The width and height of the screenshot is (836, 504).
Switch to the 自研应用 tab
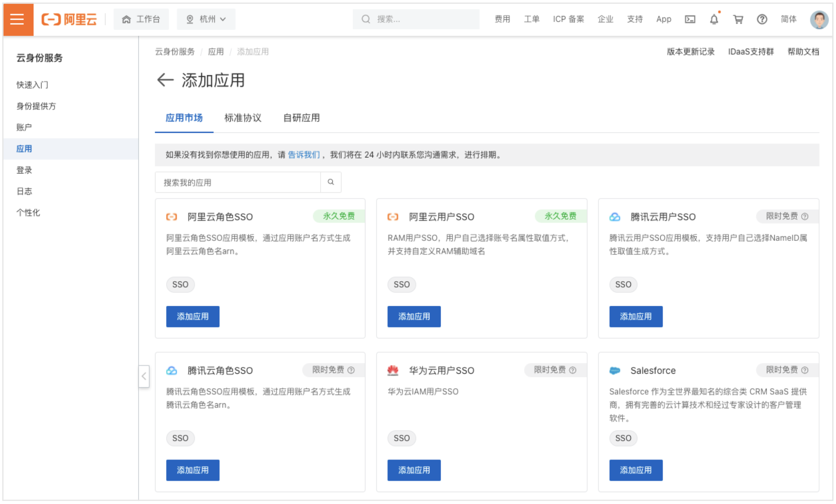point(301,118)
